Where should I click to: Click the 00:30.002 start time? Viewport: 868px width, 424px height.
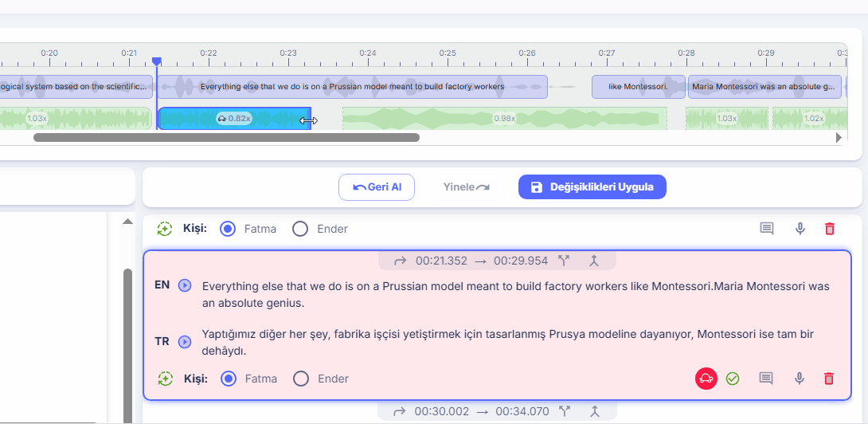pos(442,411)
